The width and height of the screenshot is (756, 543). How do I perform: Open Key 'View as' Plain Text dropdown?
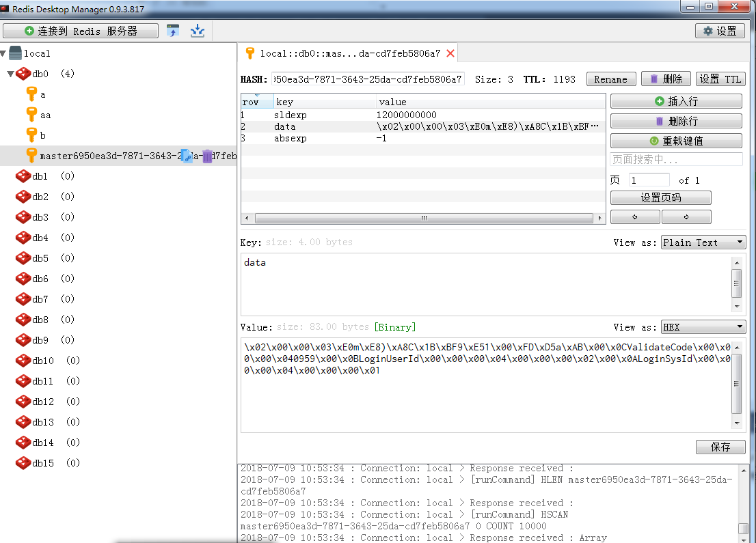point(703,242)
